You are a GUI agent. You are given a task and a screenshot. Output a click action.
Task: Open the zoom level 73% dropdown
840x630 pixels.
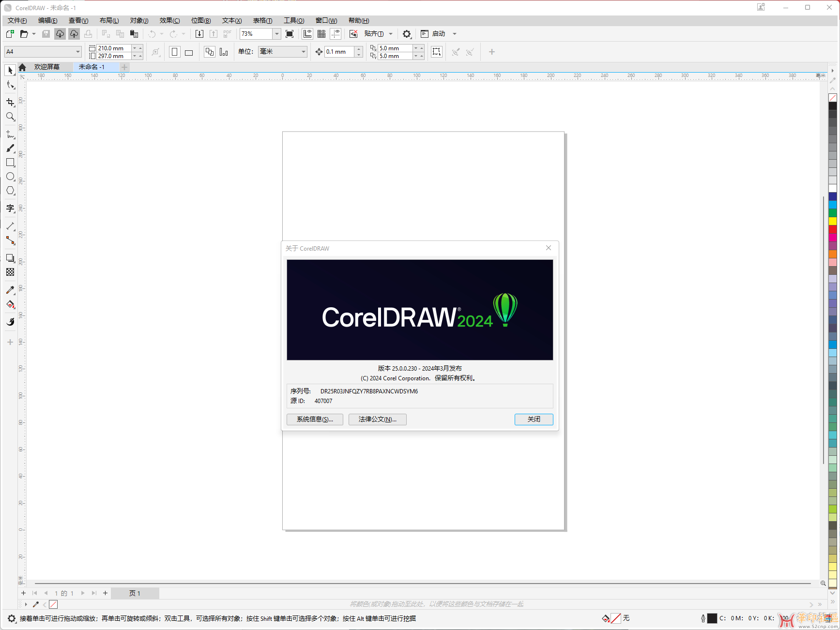[277, 34]
